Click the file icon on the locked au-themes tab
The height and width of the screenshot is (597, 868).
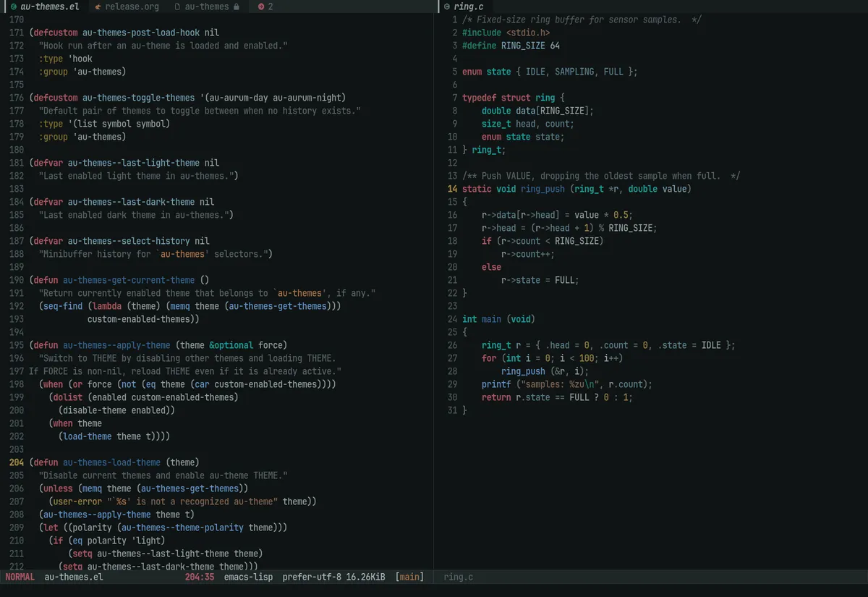tap(178, 7)
